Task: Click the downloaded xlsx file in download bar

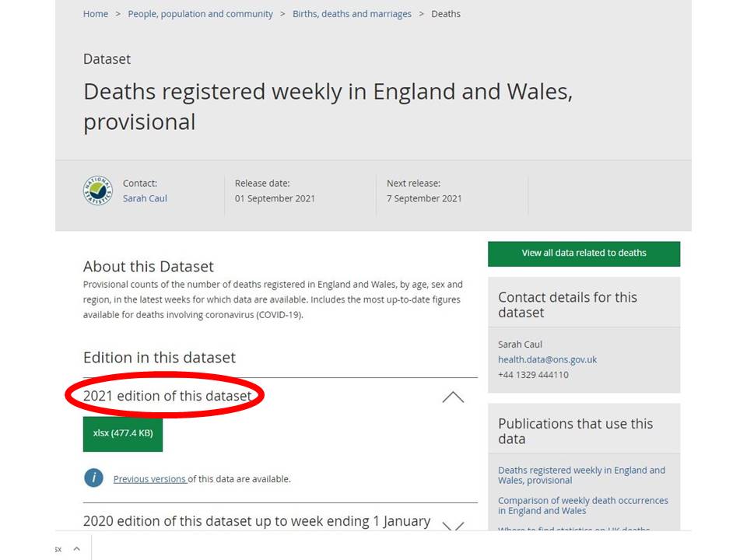Action: tap(58, 549)
